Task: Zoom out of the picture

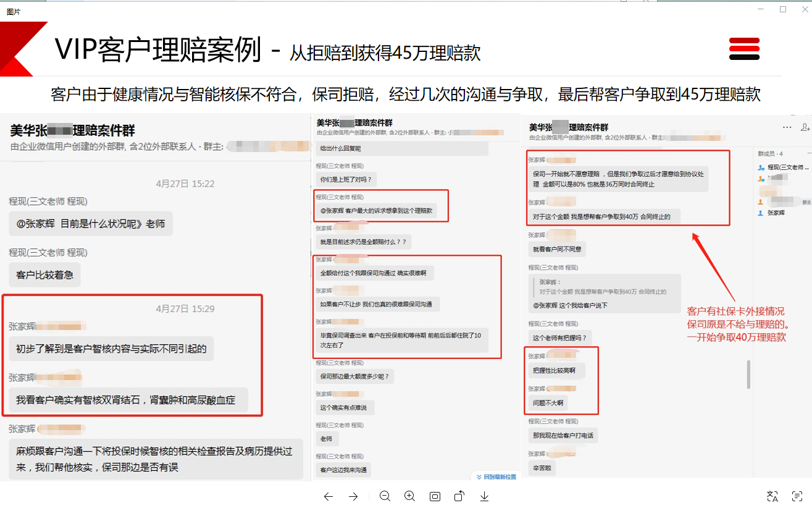Action: point(385,496)
